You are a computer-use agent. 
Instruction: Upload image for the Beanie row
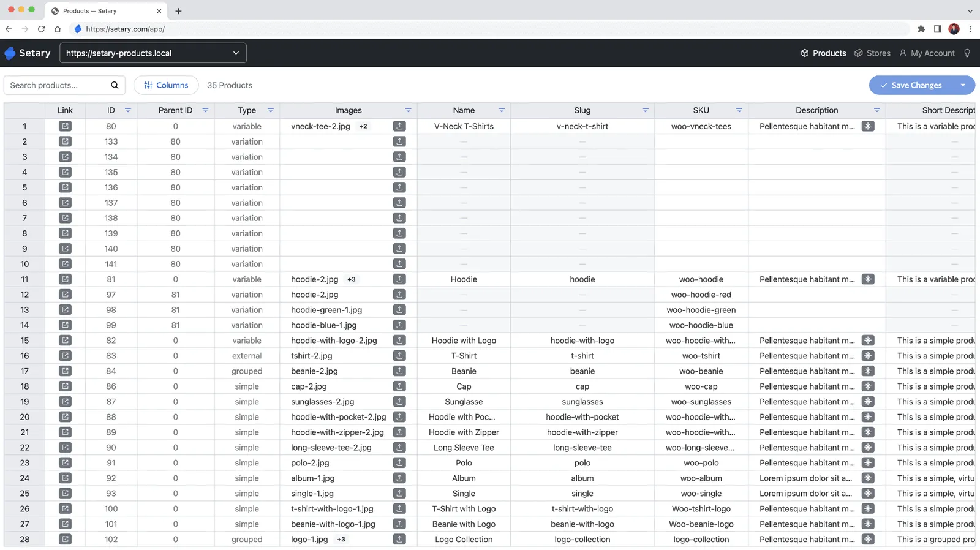coord(399,371)
